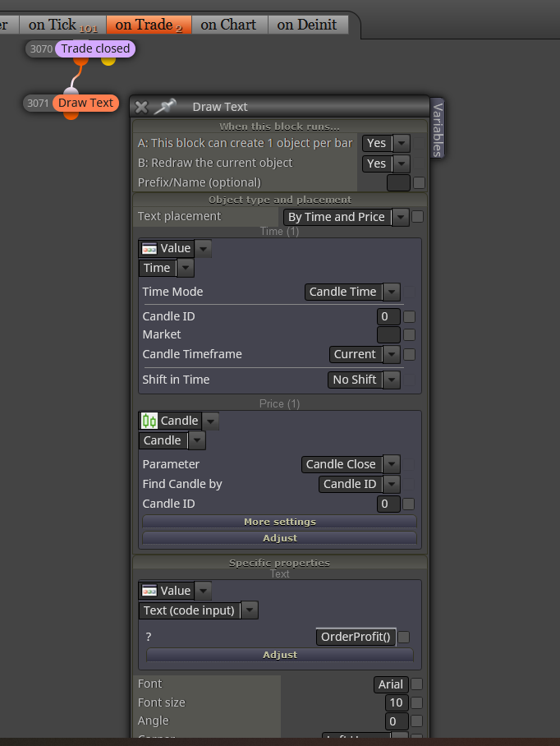Click the orange output connector of Trade closed
This screenshot has width=560, height=746.
80,61
